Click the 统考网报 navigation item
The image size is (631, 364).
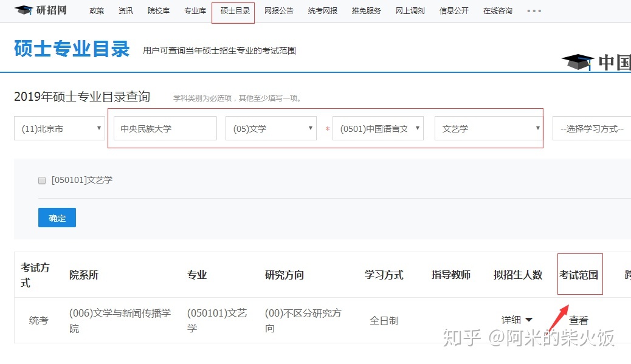[x=323, y=11]
